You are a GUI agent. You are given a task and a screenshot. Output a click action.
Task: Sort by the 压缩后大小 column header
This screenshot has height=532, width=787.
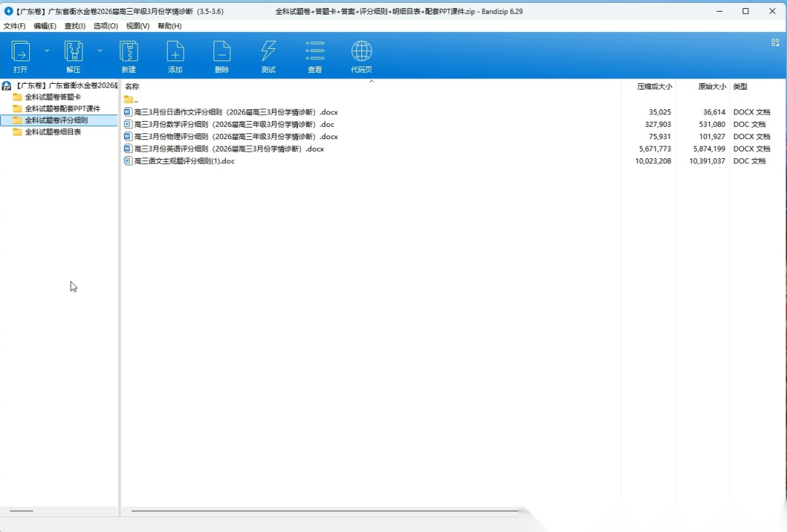(x=654, y=87)
